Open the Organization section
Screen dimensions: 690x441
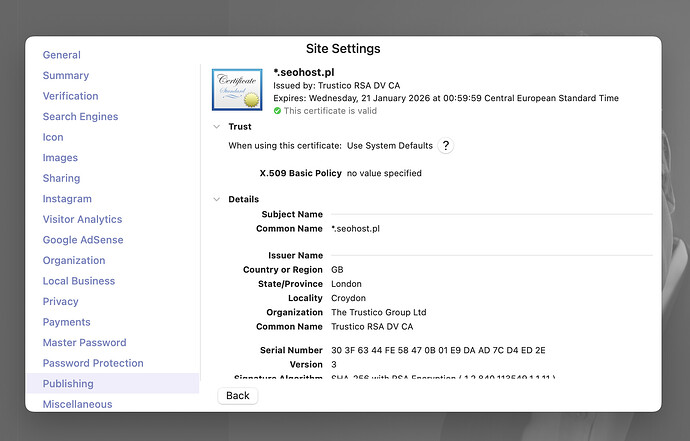click(74, 261)
